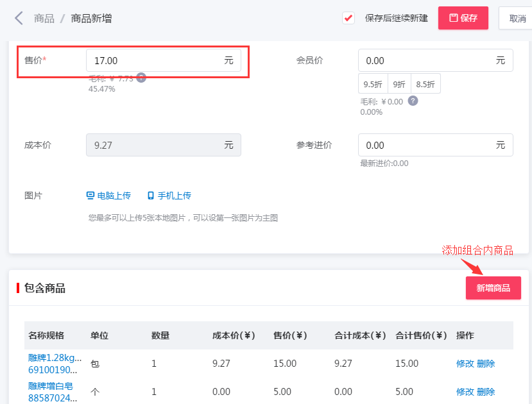
Task: Click help icon beside 会员价 gross profit
Action: pyautogui.click(x=413, y=101)
